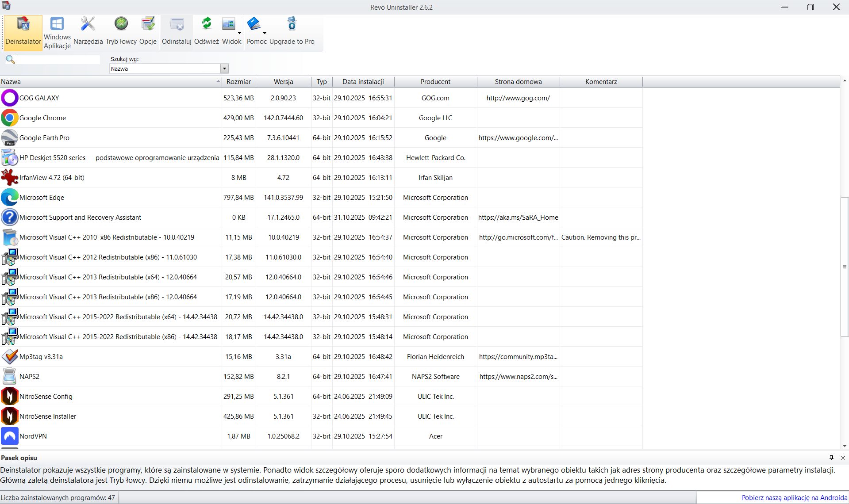Click Upgrade to Pro
The width and height of the screenshot is (849, 504).
[292, 33]
